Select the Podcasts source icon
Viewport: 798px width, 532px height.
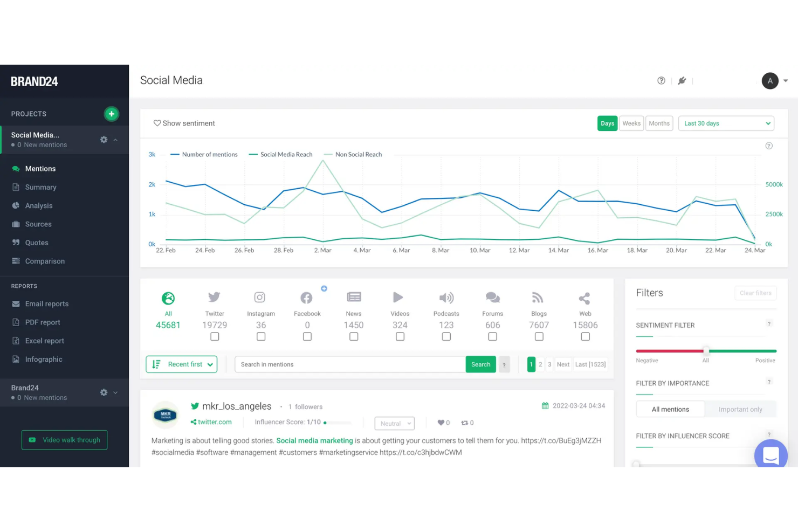tap(446, 297)
